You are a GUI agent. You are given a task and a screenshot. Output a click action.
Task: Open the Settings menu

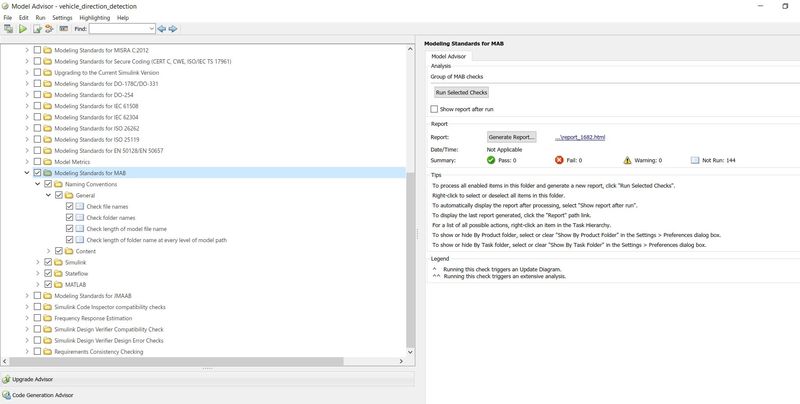pyautogui.click(x=62, y=17)
